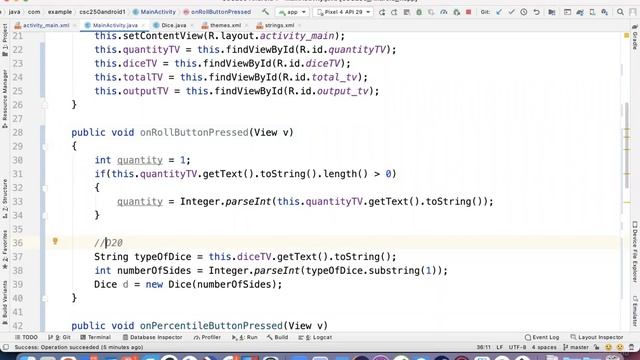Click the LF line separator in status bar
The width and height of the screenshot is (640, 360).
point(500,347)
